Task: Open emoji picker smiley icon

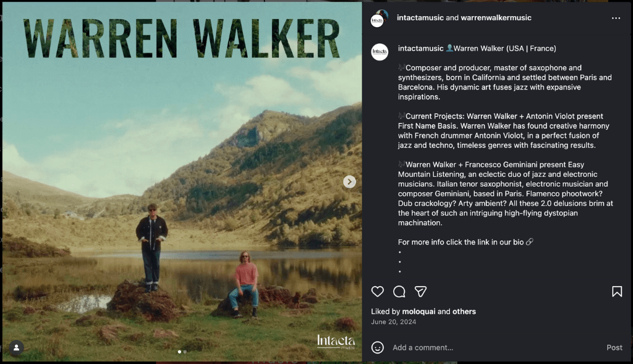Action: [x=378, y=347]
